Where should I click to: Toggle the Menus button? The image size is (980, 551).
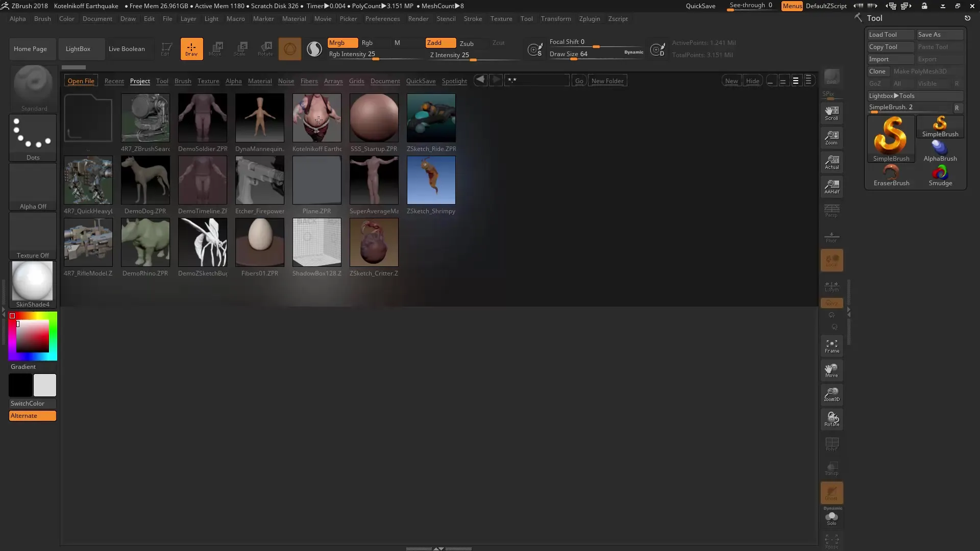792,6
